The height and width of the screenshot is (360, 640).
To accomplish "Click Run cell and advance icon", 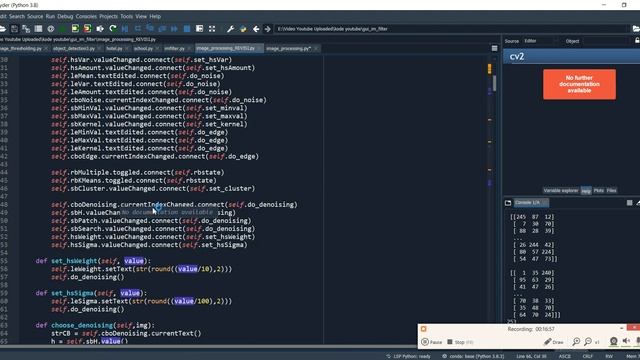I will click(87, 29).
